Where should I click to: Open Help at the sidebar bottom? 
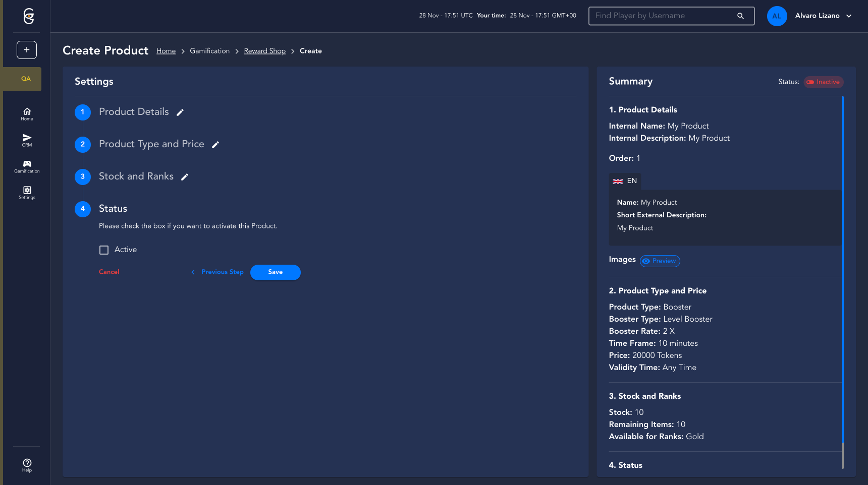pyautogui.click(x=27, y=465)
